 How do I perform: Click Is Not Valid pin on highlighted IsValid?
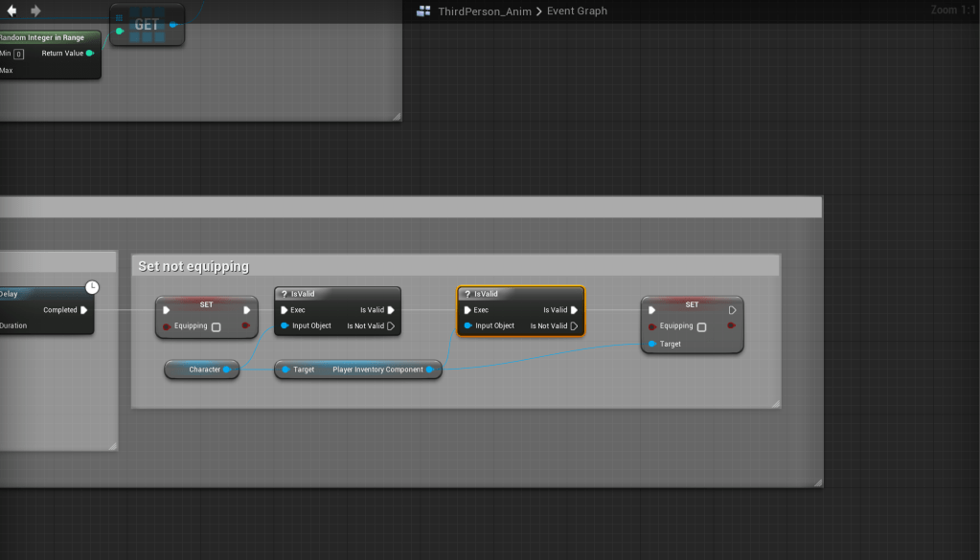575,325
